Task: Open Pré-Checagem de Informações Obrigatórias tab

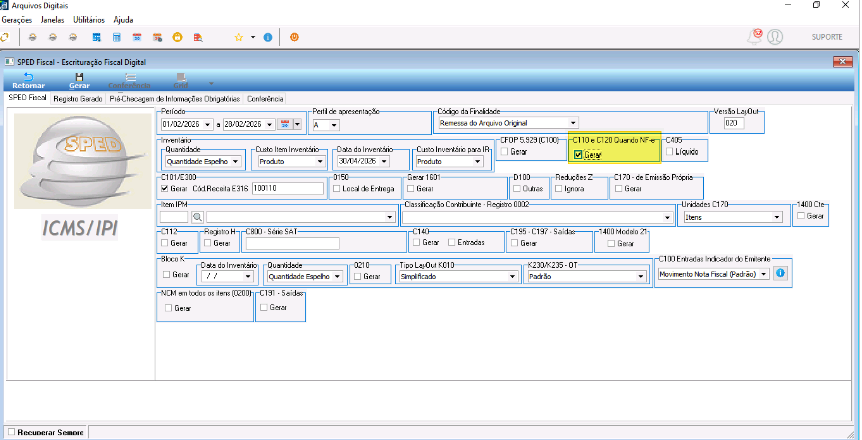Action: (x=174, y=99)
